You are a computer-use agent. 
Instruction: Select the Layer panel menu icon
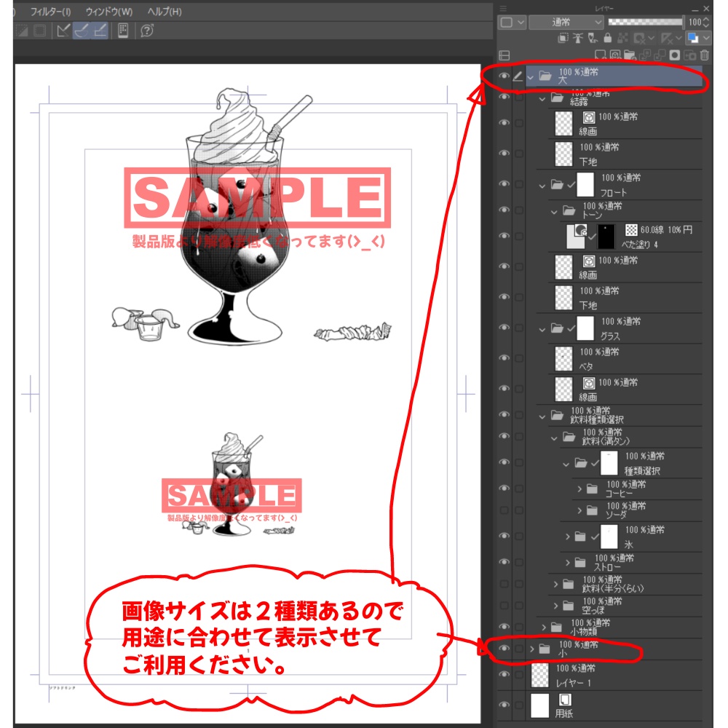504,8
